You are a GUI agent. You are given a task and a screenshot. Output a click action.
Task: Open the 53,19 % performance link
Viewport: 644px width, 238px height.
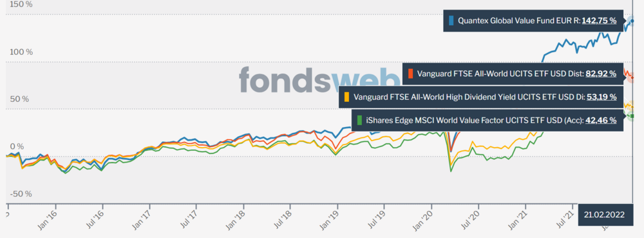tap(601, 97)
